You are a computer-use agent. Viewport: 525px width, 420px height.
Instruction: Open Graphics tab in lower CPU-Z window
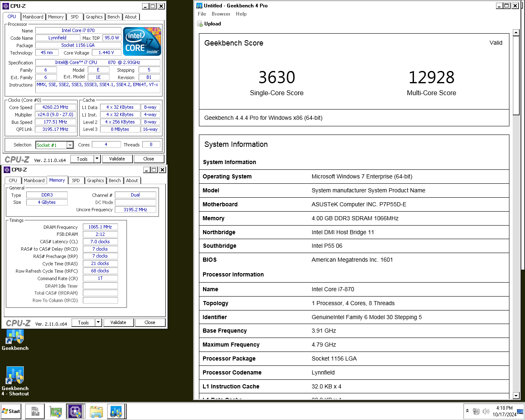coord(96,180)
